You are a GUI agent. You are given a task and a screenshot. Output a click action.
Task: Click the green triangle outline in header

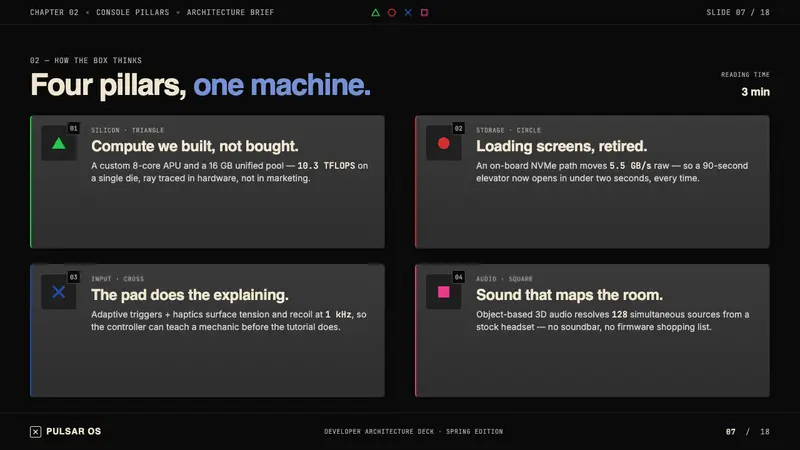point(376,12)
